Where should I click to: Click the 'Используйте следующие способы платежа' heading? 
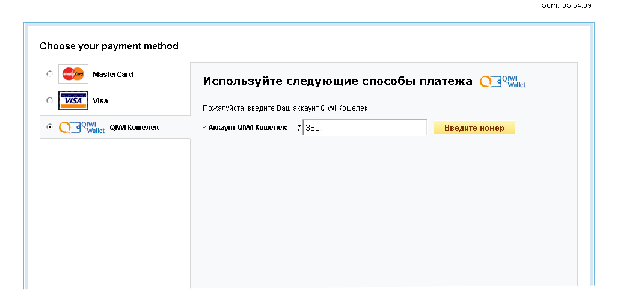pos(337,81)
